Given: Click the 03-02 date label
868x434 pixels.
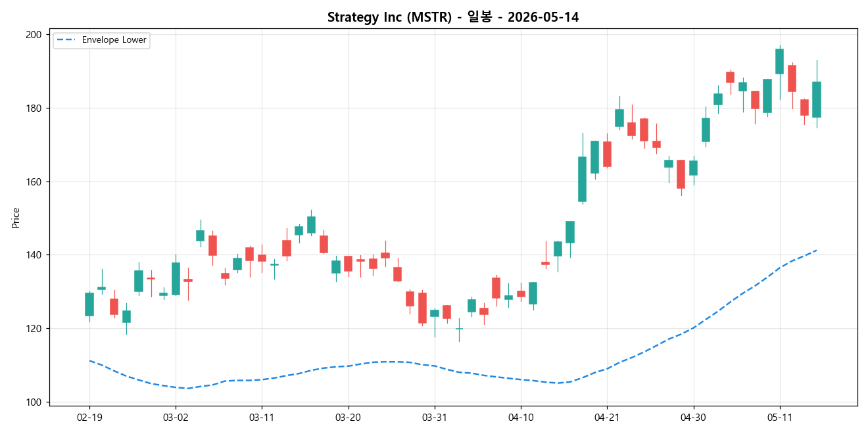Looking at the screenshot, I should (176, 417).
